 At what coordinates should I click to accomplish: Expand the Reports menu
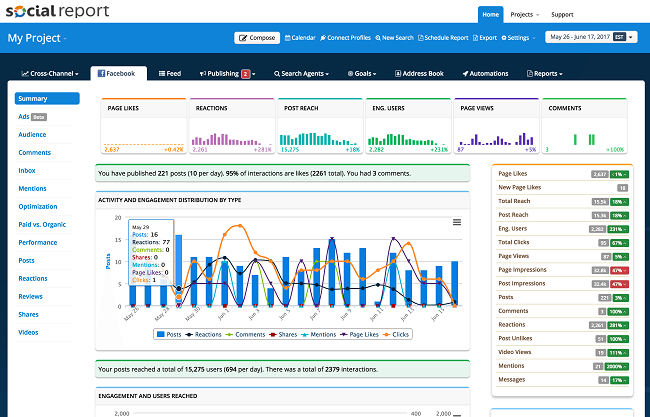545,74
